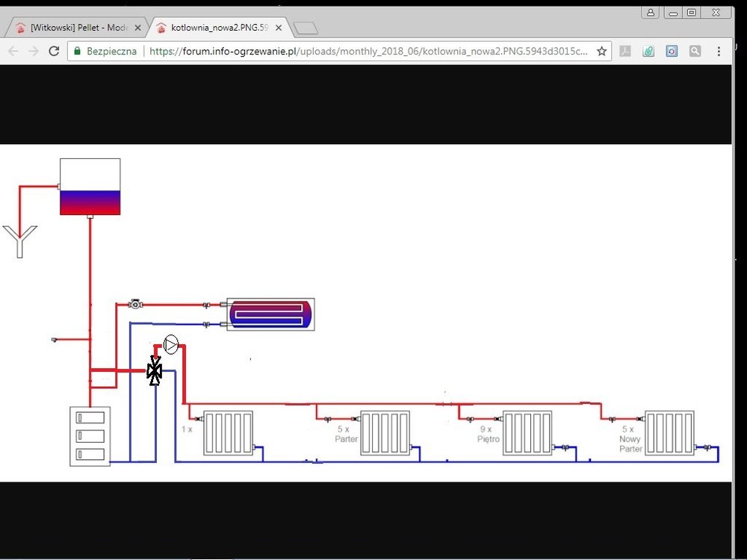Close the kotlownia_nowa2.PNG tab

click(x=279, y=28)
